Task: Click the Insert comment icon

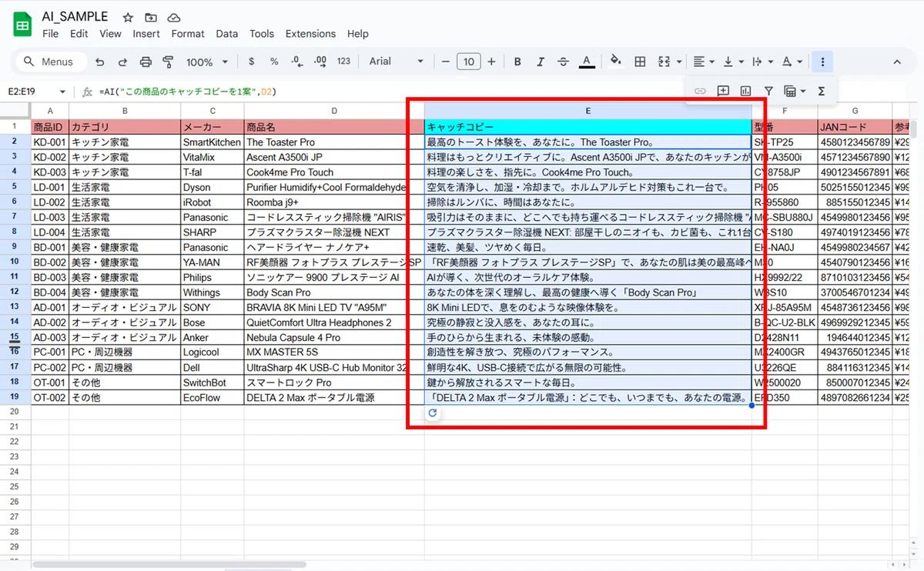Action: [723, 91]
